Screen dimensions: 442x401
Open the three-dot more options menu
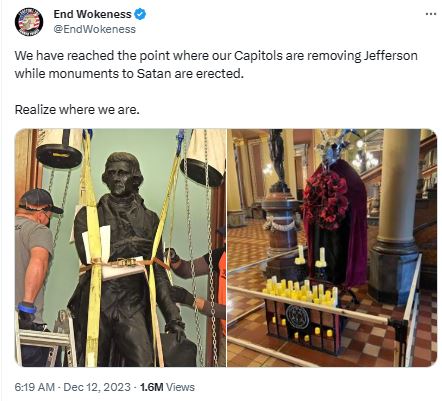click(x=431, y=14)
